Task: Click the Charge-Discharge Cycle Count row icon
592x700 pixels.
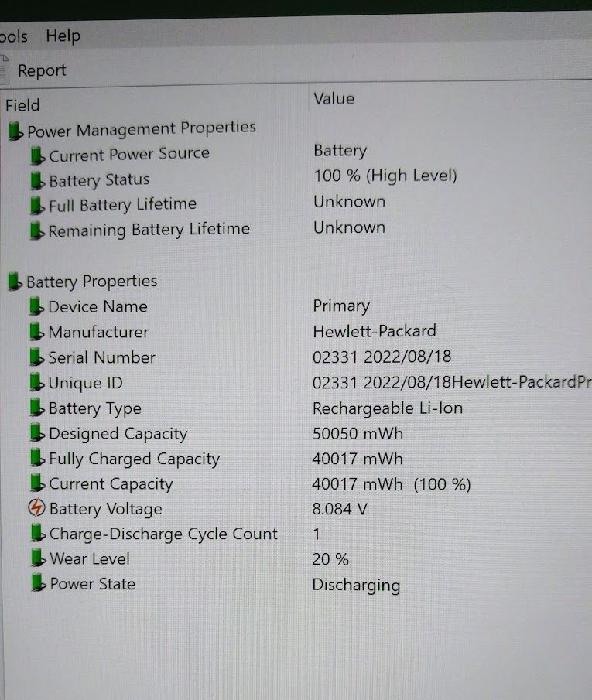Action: click(x=38, y=533)
